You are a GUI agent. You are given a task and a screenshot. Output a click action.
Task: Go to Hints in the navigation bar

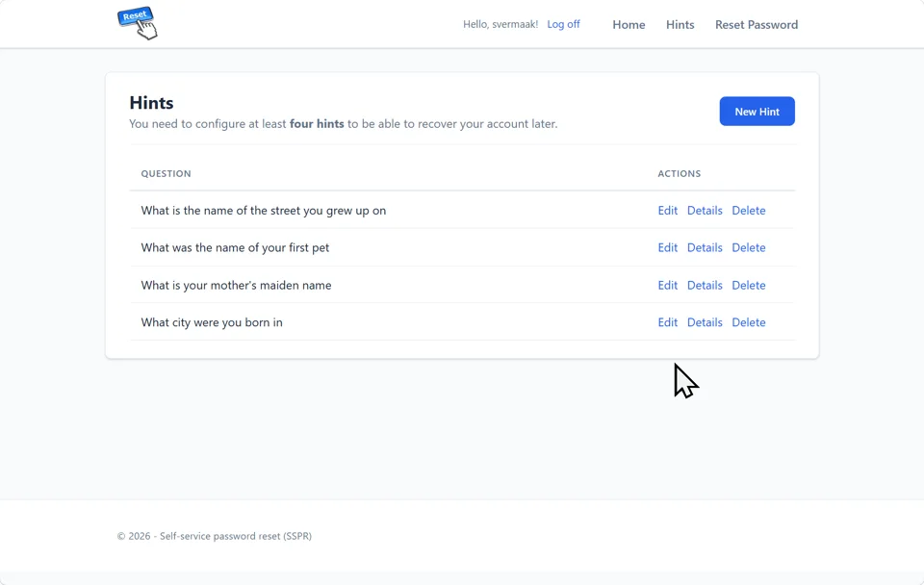point(680,25)
